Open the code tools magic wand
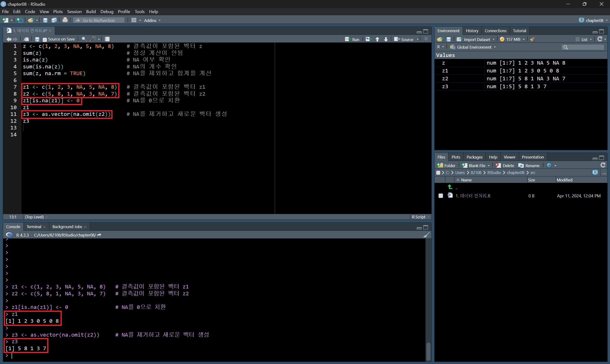Screen dimensions: 610x364 click(x=93, y=39)
